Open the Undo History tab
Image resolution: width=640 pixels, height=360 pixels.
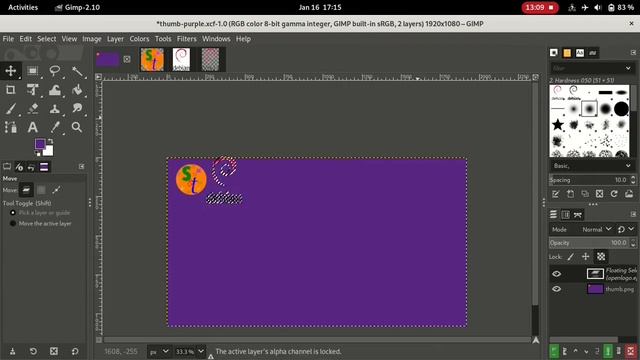pos(31,167)
